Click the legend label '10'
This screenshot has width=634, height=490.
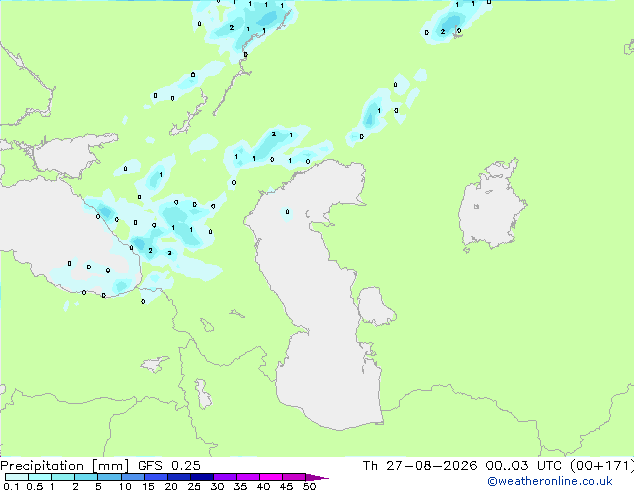click(125, 486)
